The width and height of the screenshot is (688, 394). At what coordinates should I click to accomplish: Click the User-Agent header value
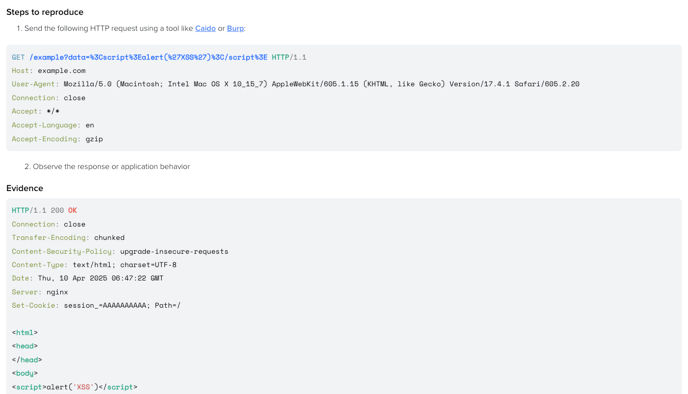click(x=321, y=84)
